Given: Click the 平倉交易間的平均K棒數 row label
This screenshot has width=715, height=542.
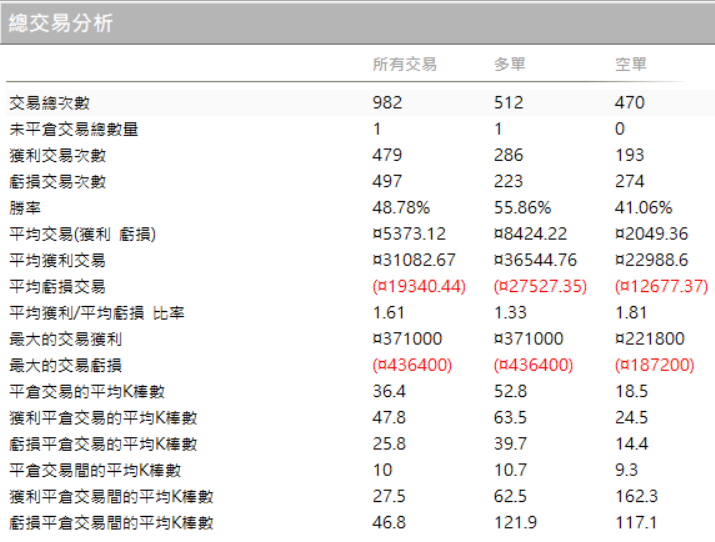Looking at the screenshot, I should pyautogui.click(x=95, y=471).
